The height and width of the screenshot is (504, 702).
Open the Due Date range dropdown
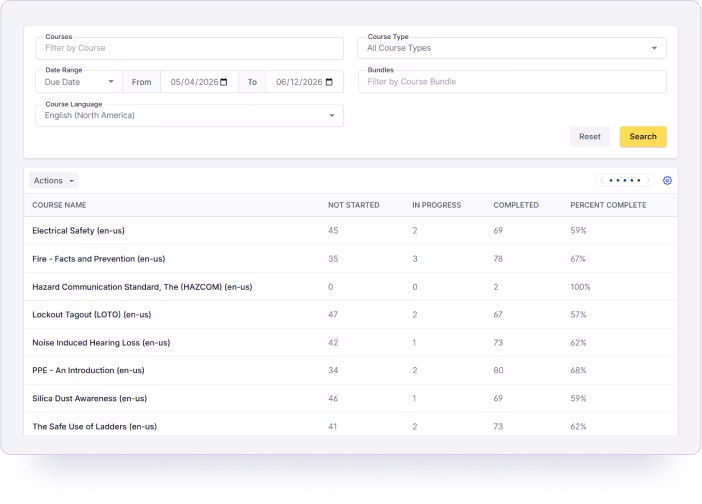79,82
